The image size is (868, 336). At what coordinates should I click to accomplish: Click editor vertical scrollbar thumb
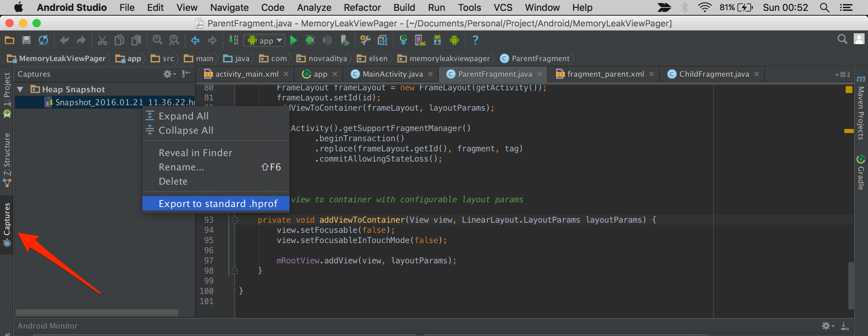851,285
